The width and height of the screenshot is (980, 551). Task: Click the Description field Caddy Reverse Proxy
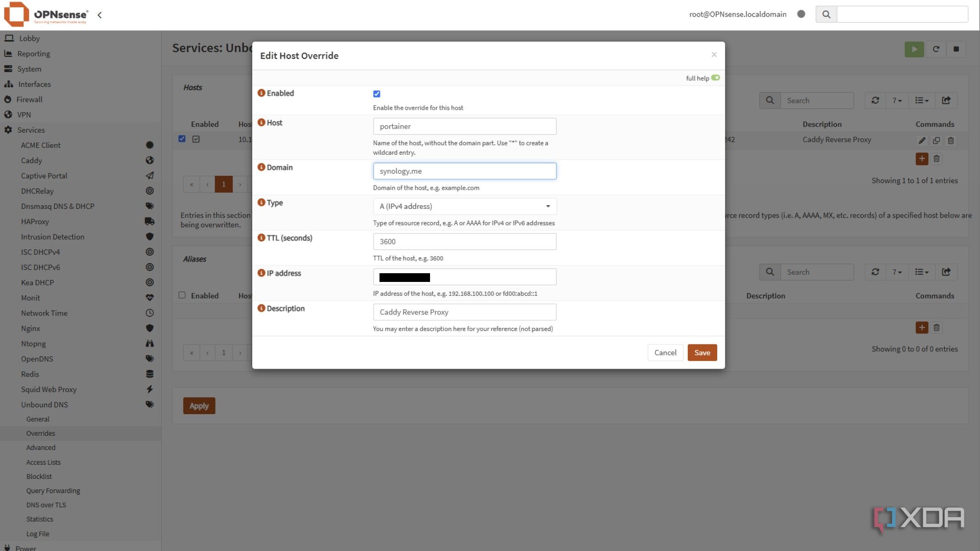465,312
